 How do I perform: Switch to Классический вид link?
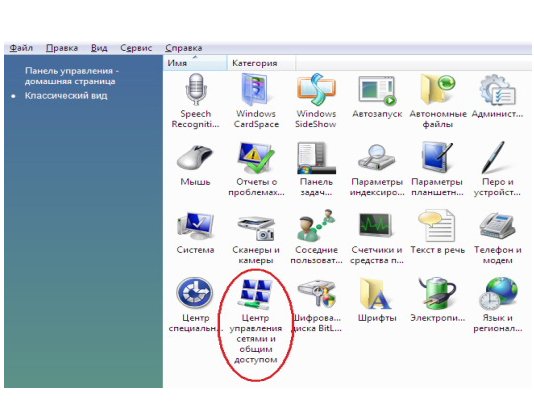66,96
